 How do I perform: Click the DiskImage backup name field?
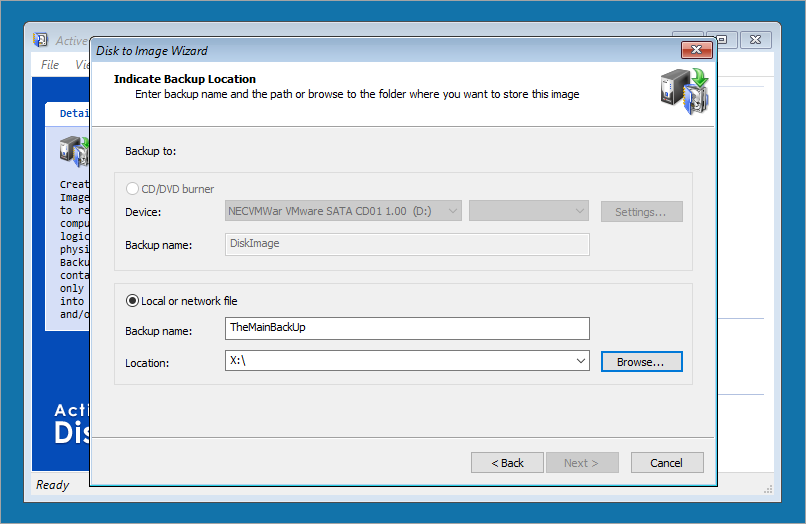407,244
